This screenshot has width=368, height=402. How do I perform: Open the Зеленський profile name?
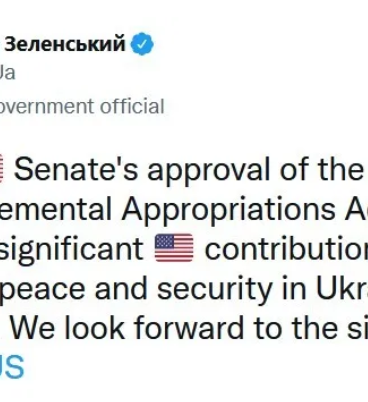65,44
